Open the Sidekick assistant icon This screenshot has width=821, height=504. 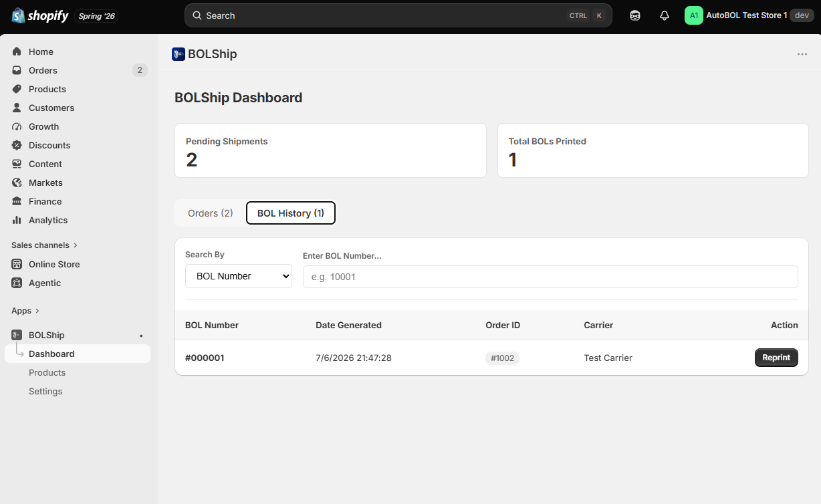[635, 15]
